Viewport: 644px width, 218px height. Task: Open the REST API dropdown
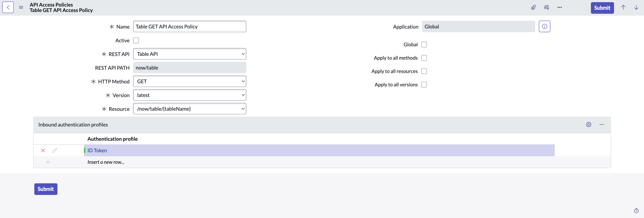point(190,54)
